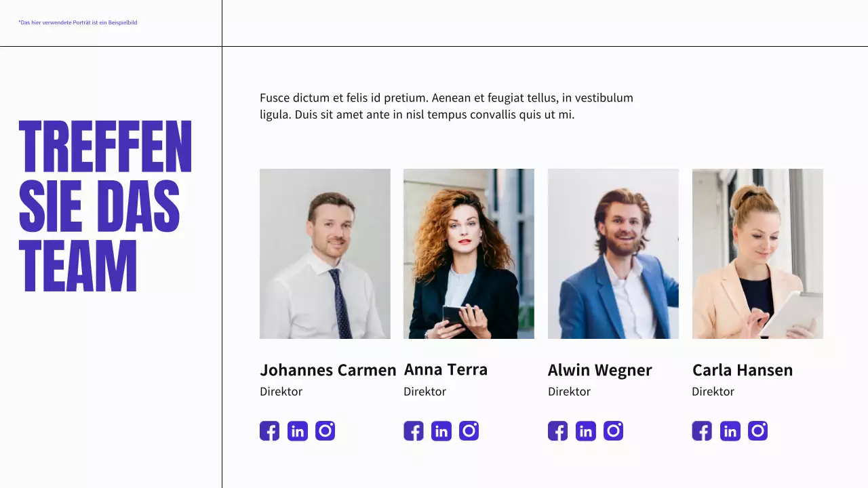Click Johannes Carmen's Facebook icon

pyautogui.click(x=269, y=431)
